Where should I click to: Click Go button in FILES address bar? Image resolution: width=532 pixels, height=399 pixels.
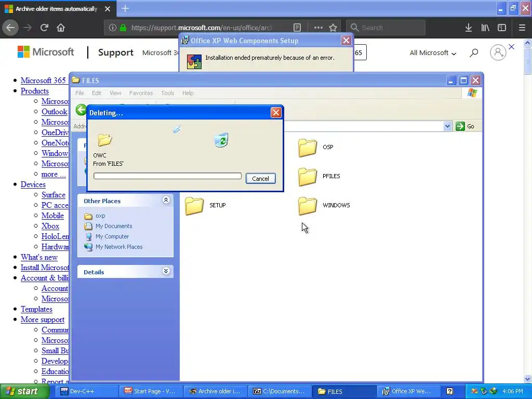[x=465, y=126]
